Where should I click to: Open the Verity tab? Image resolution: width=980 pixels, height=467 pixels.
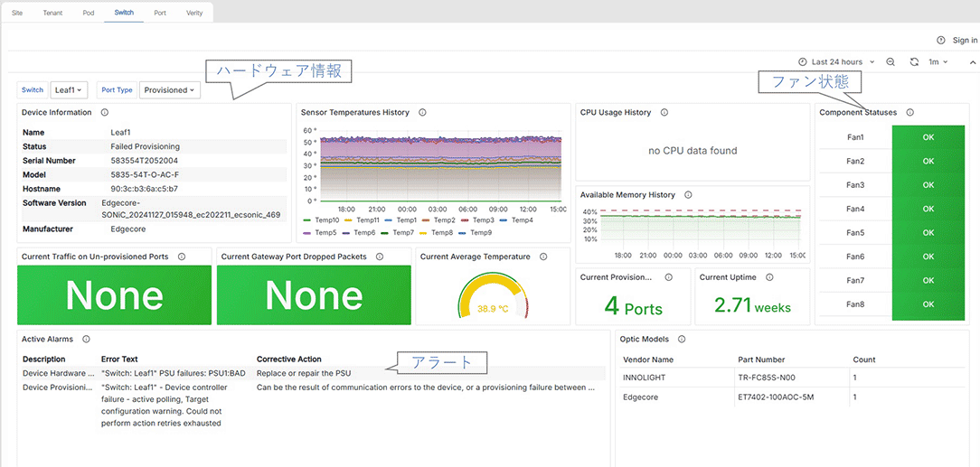pyautogui.click(x=194, y=13)
